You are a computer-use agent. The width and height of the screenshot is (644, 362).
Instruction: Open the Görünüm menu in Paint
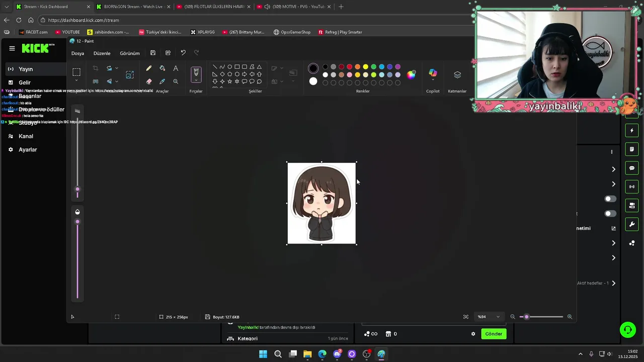tap(130, 53)
